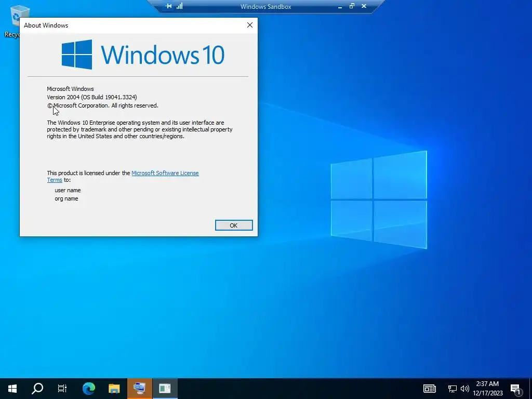Click the 'org name' licensee text
This screenshot has width=532, height=399.
66,198
